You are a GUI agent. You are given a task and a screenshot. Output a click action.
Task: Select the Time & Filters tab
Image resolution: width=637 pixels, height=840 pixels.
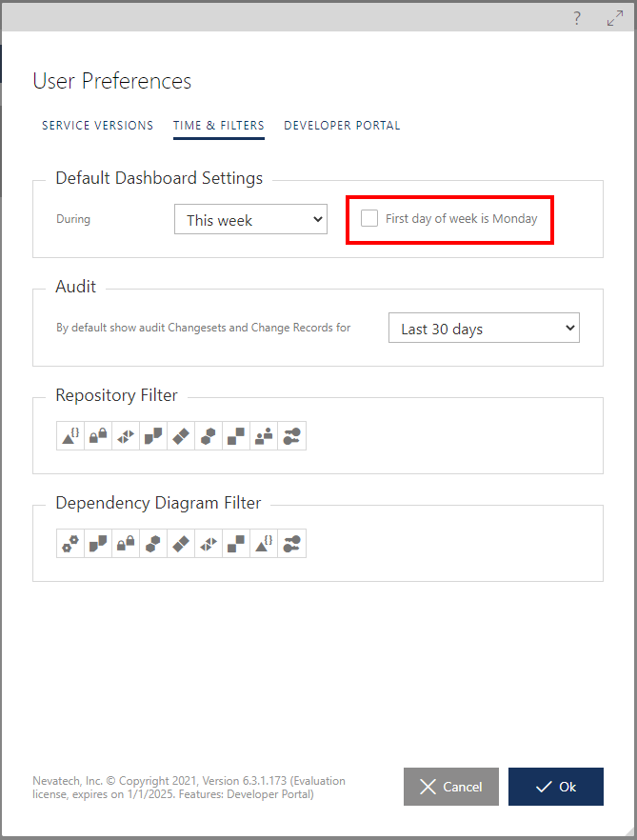click(x=218, y=126)
